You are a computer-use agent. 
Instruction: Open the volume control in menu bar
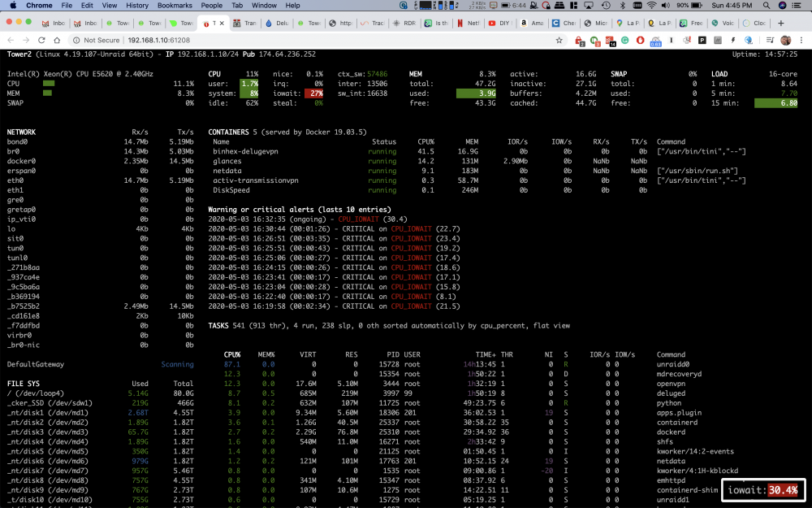pyautogui.click(x=666, y=5)
